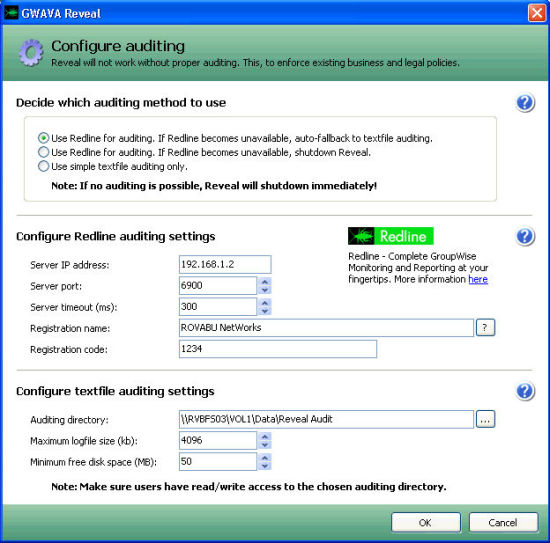550x543 pixels.
Task: Decrease the Server timeout value
Action: pyautogui.click(x=265, y=311)
